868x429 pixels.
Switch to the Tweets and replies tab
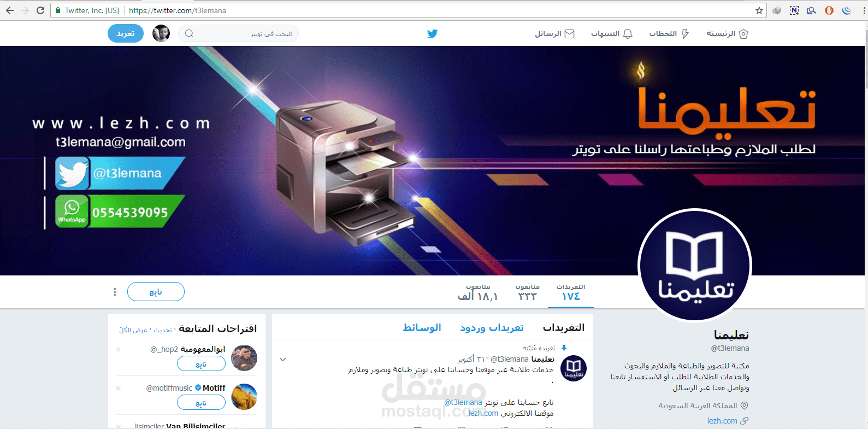492,327
